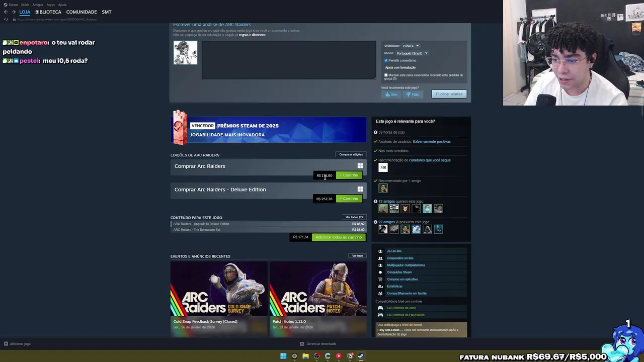Click Windows icon on Deluxe Edition row
The height and width of the screenshot is (362, 644).
tap(360, 190)
